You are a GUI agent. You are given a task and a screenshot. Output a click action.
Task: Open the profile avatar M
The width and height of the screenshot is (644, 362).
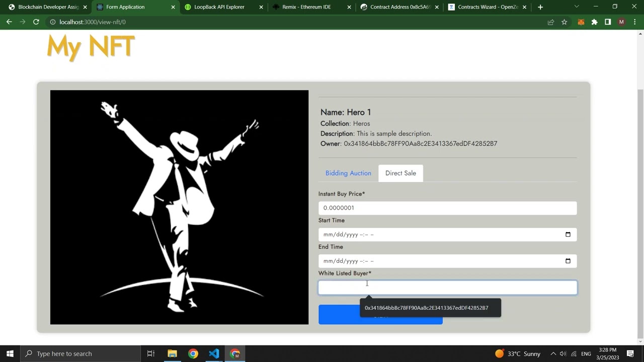(621, 22)
